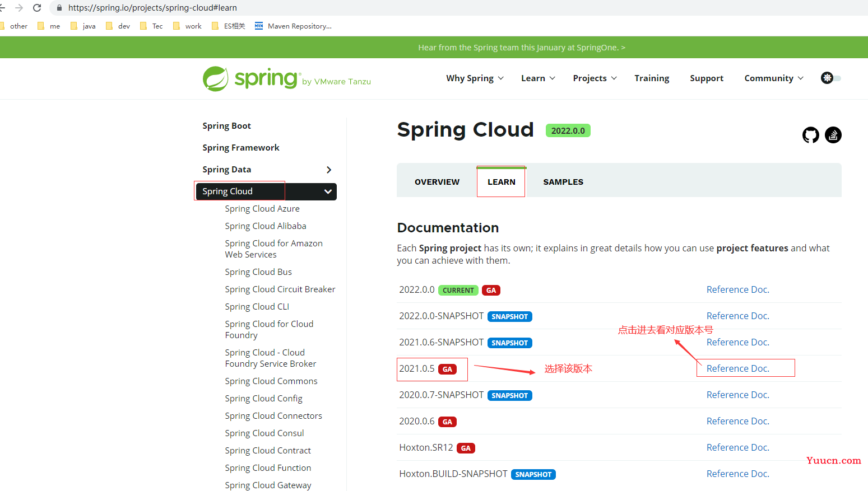Image resolution: width=868 pixels, height=491 pixels.
Task: Open Reference Doc. for Hoxton.SR12
Action: 738,447
